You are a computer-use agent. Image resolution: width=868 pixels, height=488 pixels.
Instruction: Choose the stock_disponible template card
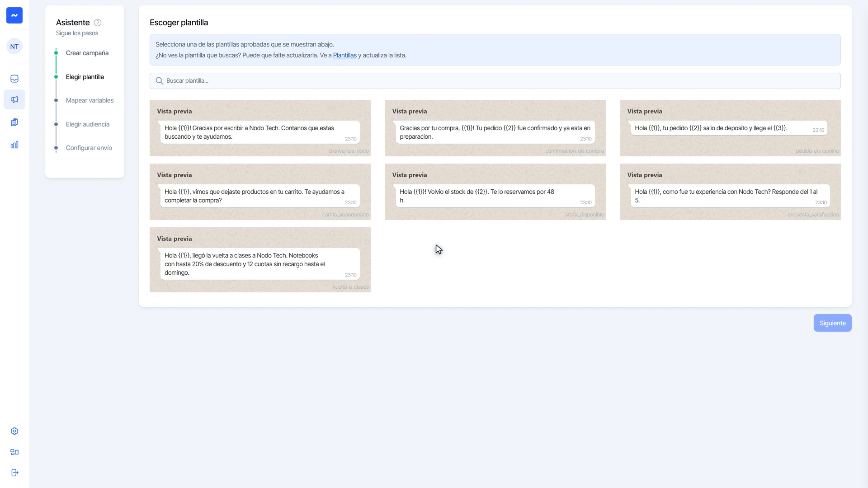tap(495, 192)
